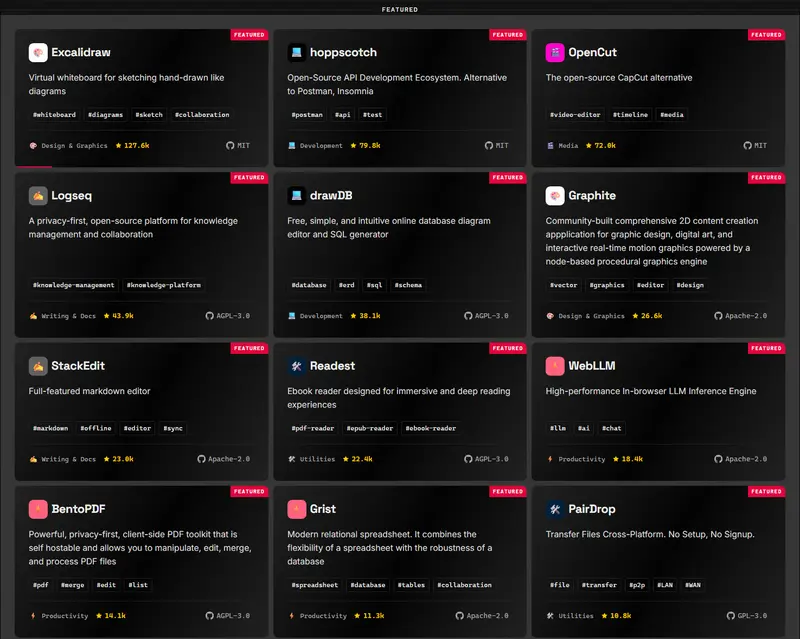This screenshot has width=800, height=639.
Task: Filter by the #whiteboard tag
Action: pyautogui.click(x=55, y=115)
